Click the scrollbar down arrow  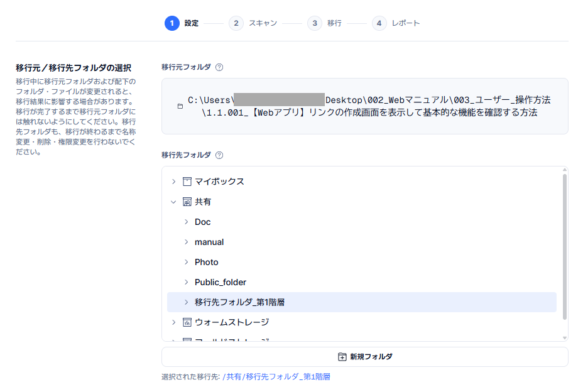tap(564, 338)
